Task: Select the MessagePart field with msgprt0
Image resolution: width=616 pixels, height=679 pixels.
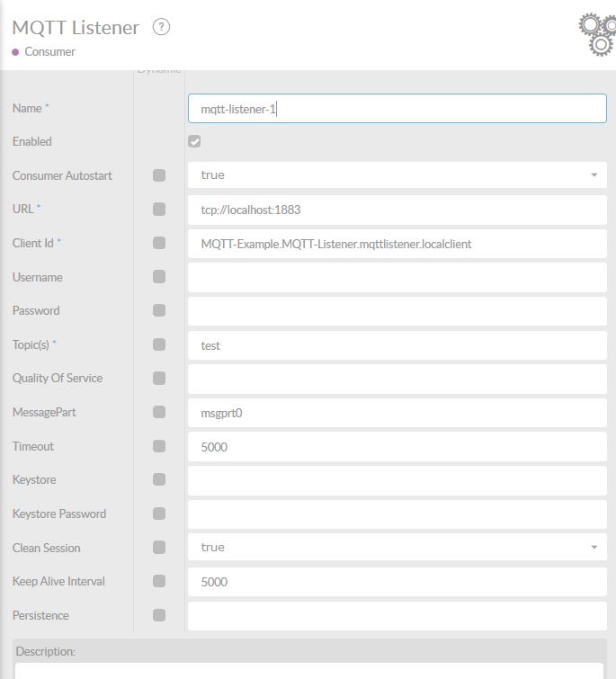Action: tap(397, 413)
